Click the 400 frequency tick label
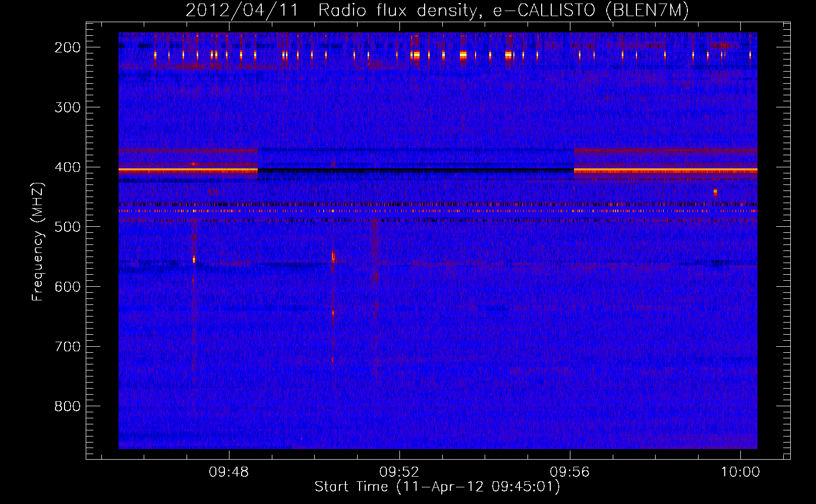Viewport: 816px width, 504px height. [x=68, y=167]
